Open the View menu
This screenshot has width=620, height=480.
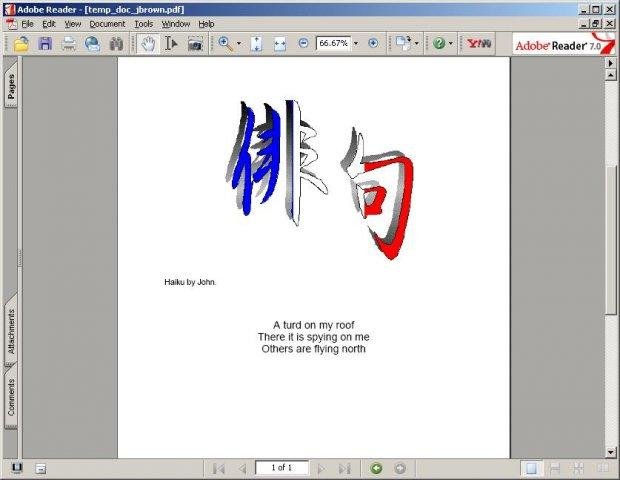click(x=73, y=24)
